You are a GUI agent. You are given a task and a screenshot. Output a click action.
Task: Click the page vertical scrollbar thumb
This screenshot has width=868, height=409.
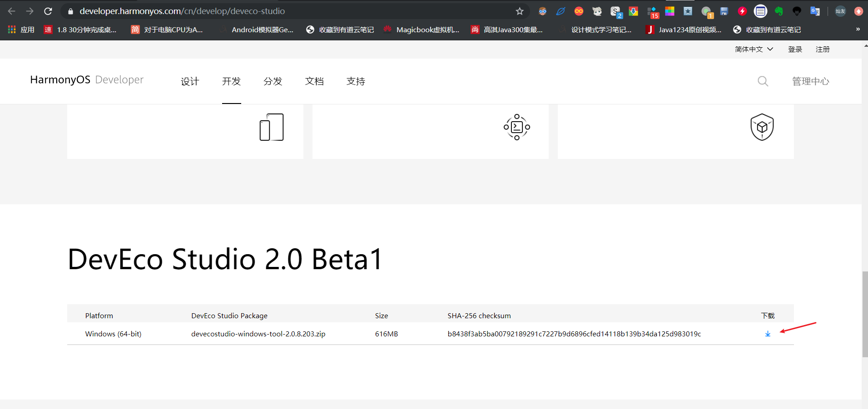[865, 314]
